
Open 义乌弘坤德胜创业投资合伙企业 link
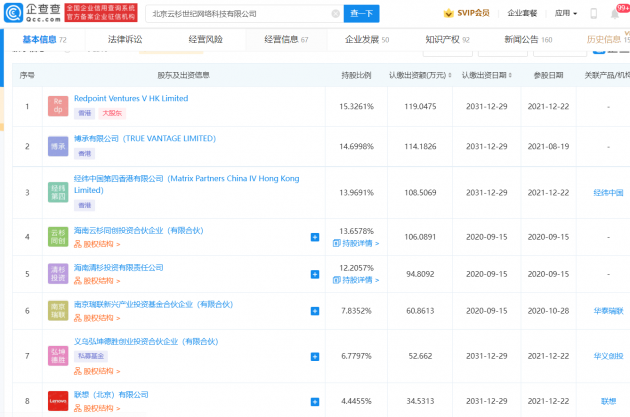click(x=146, y=341)
